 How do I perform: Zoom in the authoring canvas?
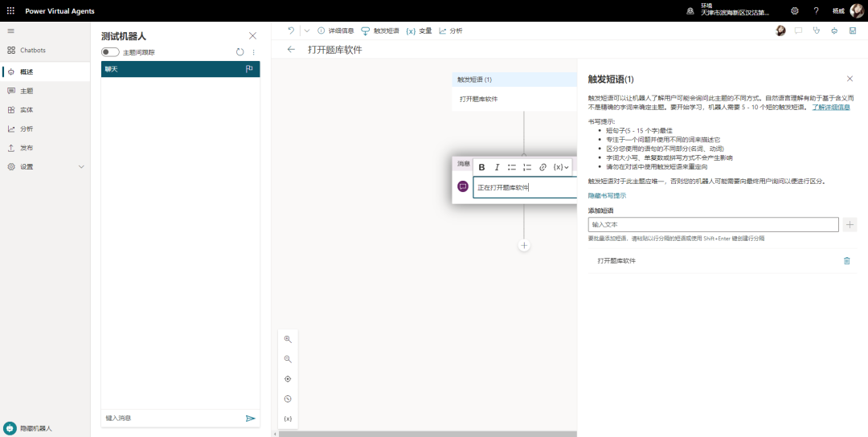click(x=288, y=339)
